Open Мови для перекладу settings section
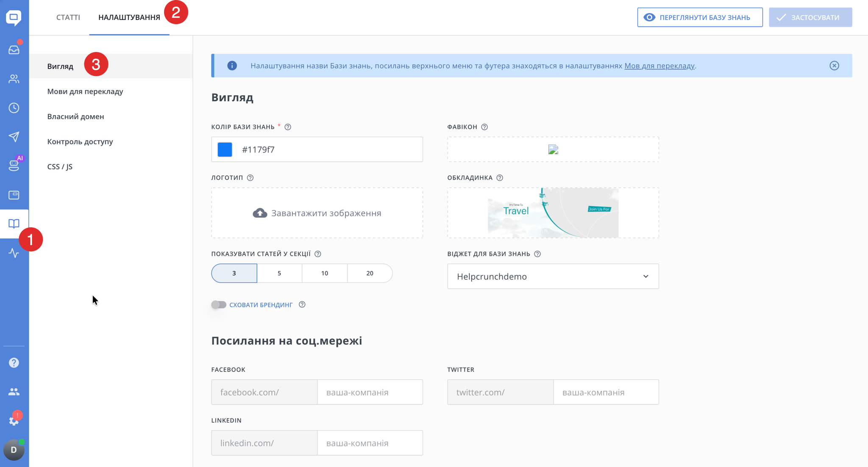The height and width of the screenshot is (467, 868). [85, 91]
